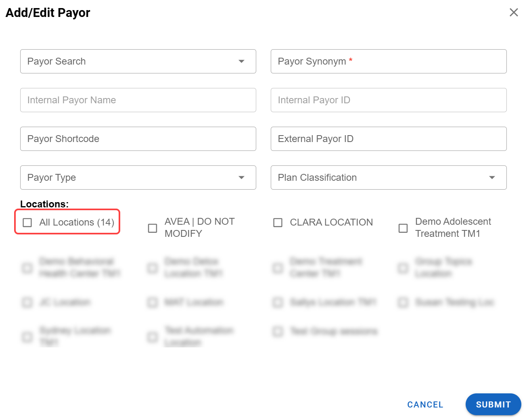Screen dimensions: 529x420
Task: Focus the Payor Shortcode input
Action: (x=138, y=139)
